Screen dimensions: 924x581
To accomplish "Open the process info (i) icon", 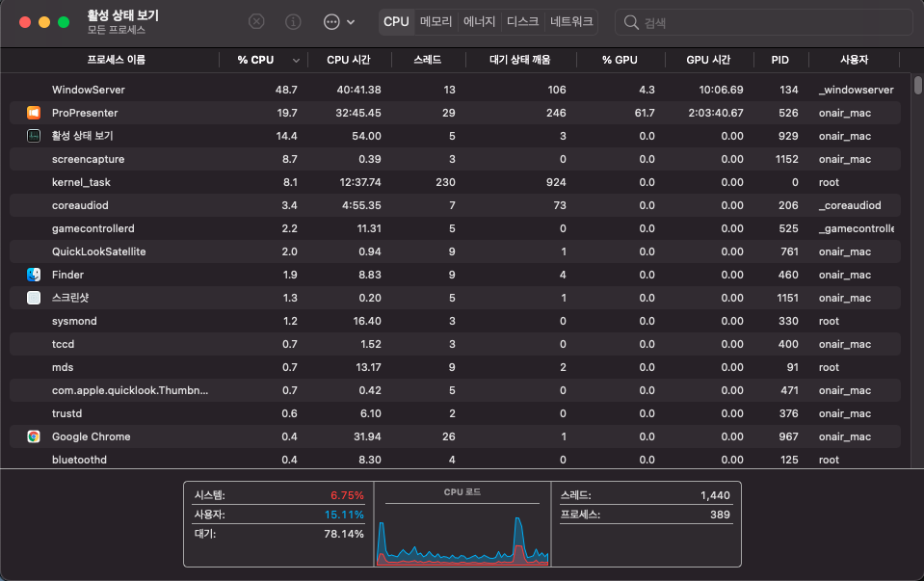I will tap(293, 22).
